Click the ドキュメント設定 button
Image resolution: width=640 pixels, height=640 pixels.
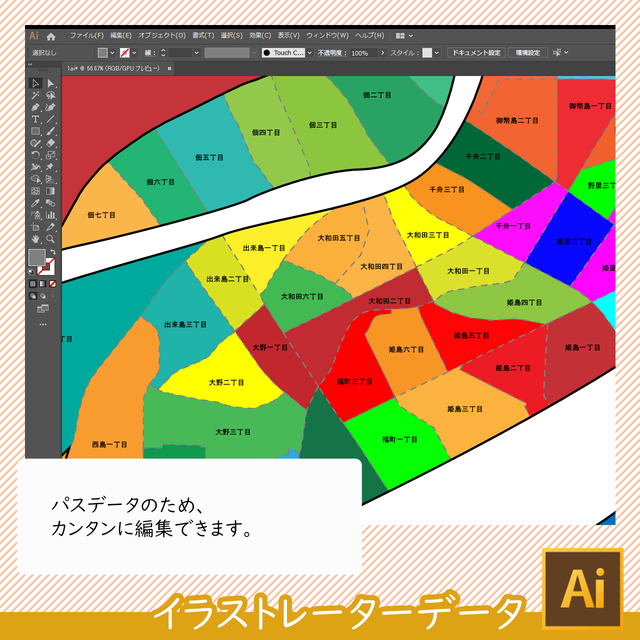pyautogui.click(x=476, y=53)
